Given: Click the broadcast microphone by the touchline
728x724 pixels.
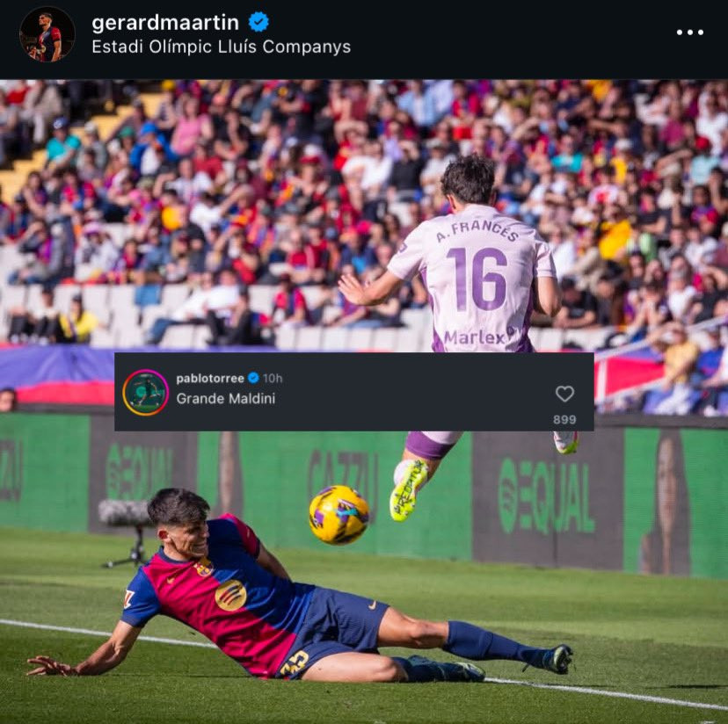Looking at the screenshot, I should point(124,512).
